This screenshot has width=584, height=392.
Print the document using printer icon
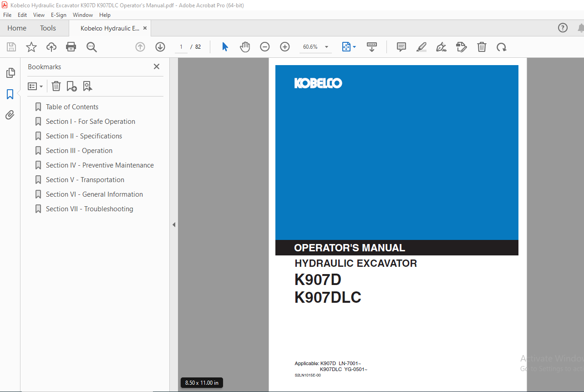tap(71, 47)
